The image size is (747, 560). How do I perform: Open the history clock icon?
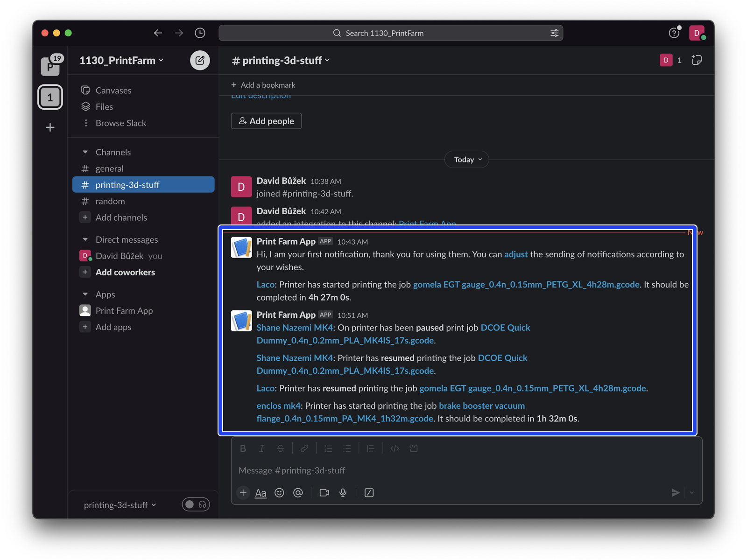pos(200,33)
